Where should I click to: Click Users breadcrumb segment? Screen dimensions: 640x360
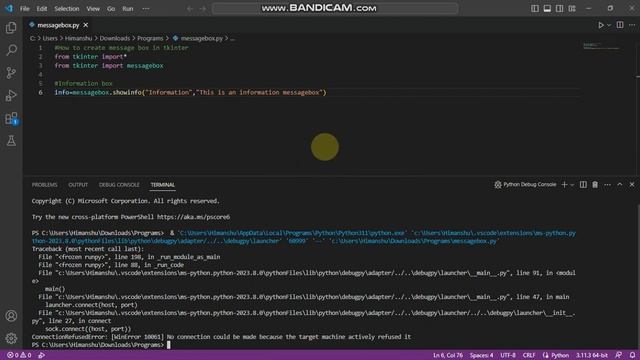(x=50, y=38)
